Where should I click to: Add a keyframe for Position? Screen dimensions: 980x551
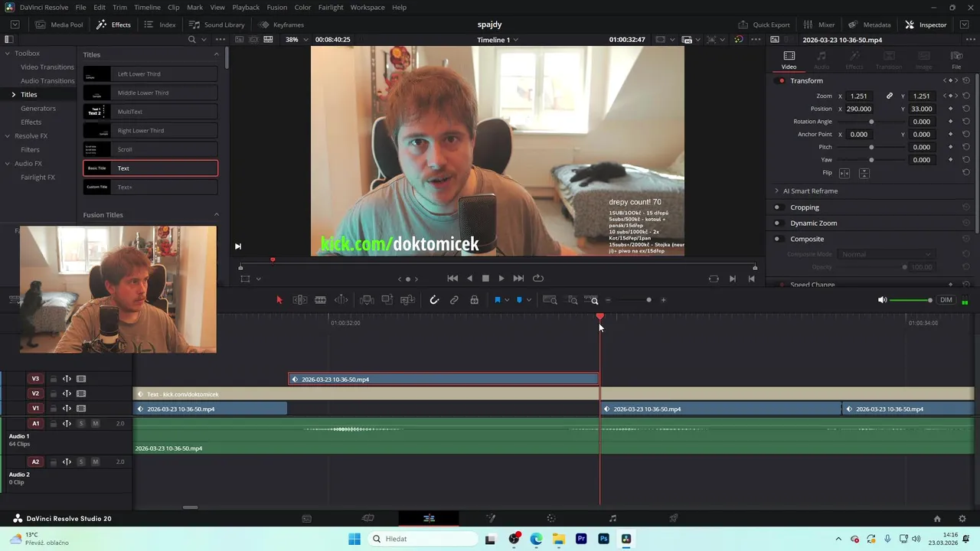[950, 109]
